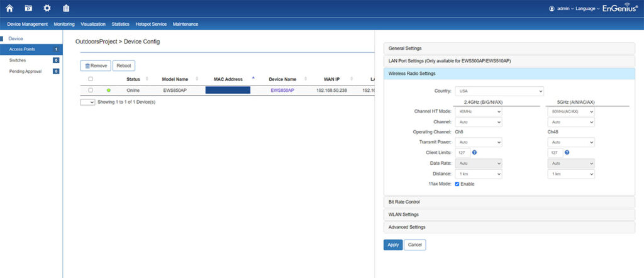Screen dimensions: 644x278
Task: Click the green online status indicator
Action: [109, 91]
